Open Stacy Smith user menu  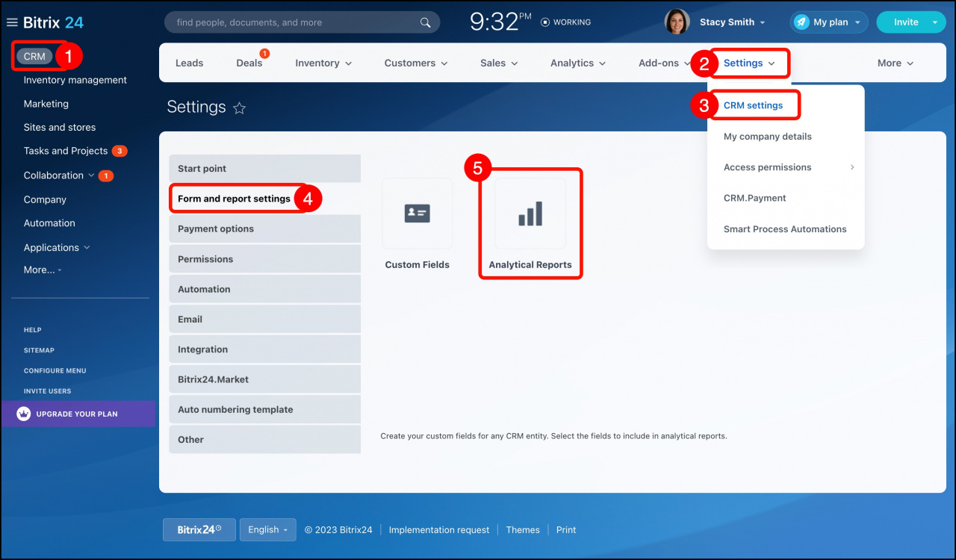tap(732, 22)
